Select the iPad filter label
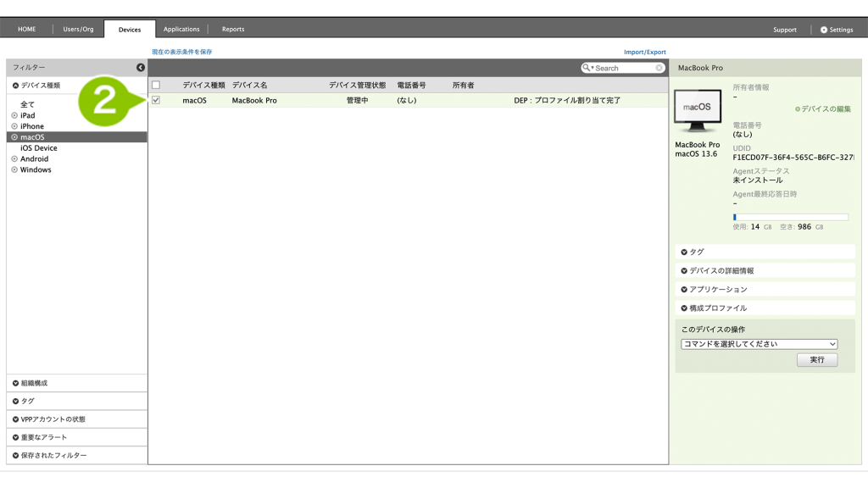Screen dimensions: 868x488 tap(28, 115)
